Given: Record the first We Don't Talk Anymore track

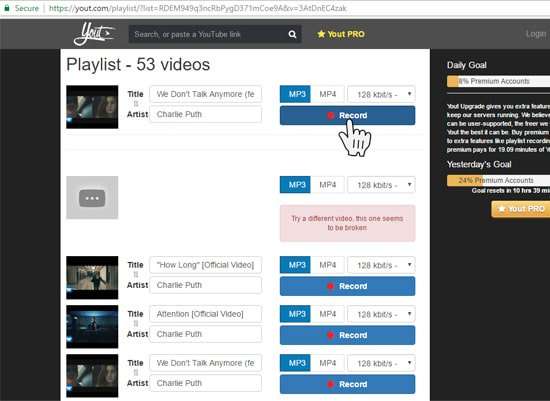Looking at the screenshot, I should pyautogui.click(x=347, y=115).
